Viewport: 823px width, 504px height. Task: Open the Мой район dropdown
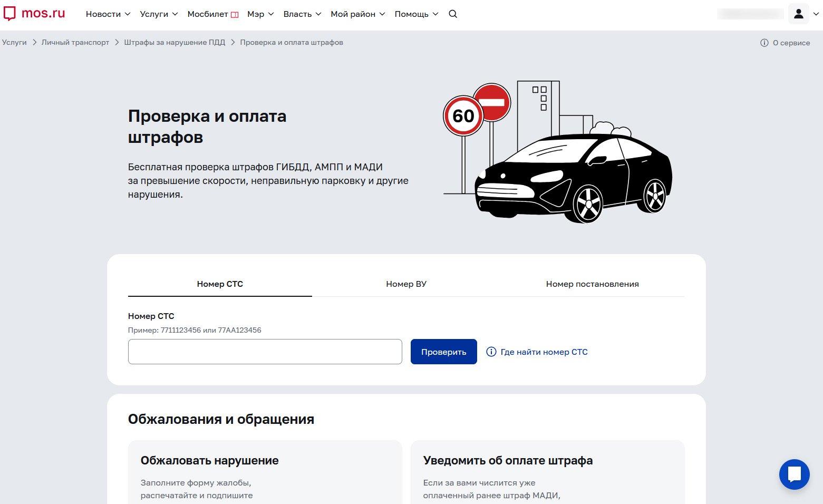pyautogui.click(x=357, y=14)
